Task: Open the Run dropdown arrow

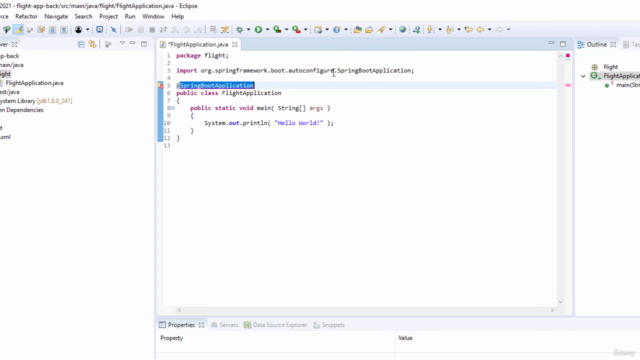Action: click(268, 29)
